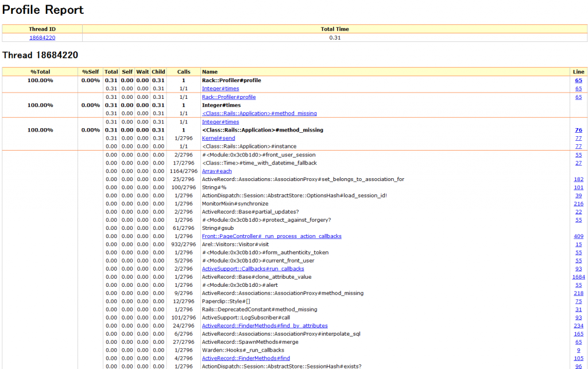This screenshot has height=369, width=588.
Task: Open line 409 source link
Action: click(578, 236)
